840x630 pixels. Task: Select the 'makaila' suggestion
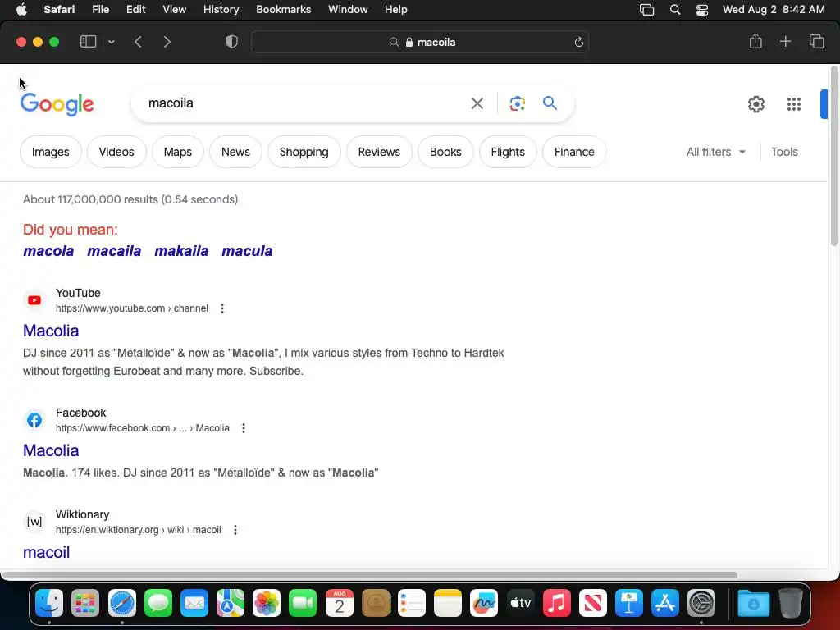181,251
